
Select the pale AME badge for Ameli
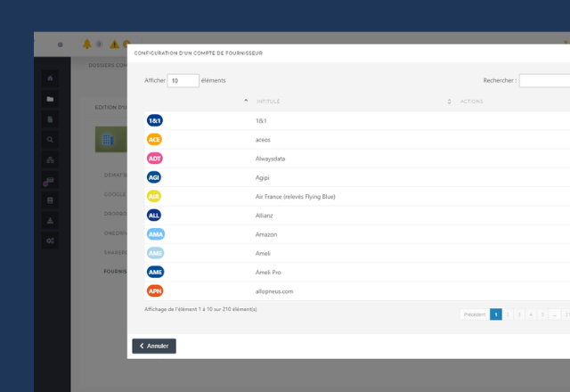coord(155,253)
